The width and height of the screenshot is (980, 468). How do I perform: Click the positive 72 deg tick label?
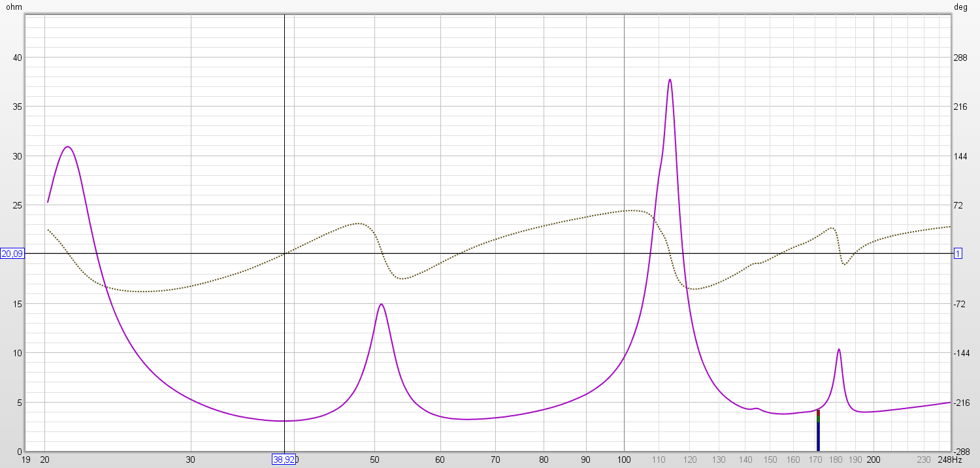(958, 205)
